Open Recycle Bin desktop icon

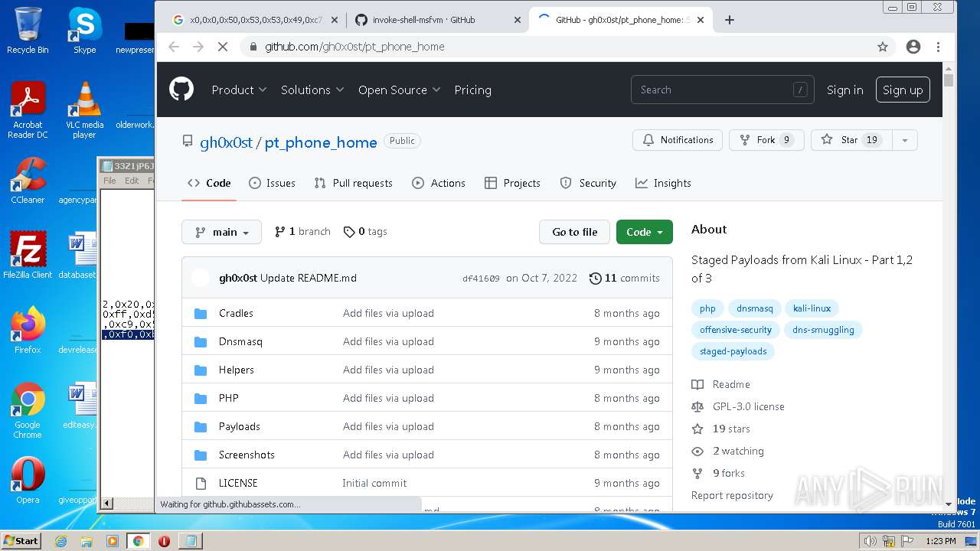28,31
